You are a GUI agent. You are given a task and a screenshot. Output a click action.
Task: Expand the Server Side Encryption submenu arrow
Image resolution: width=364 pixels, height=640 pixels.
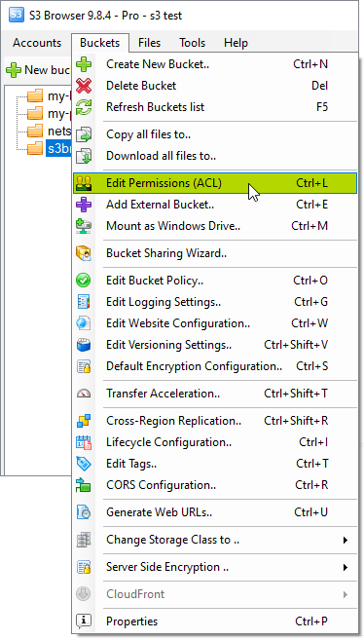[x=346, y=567]
